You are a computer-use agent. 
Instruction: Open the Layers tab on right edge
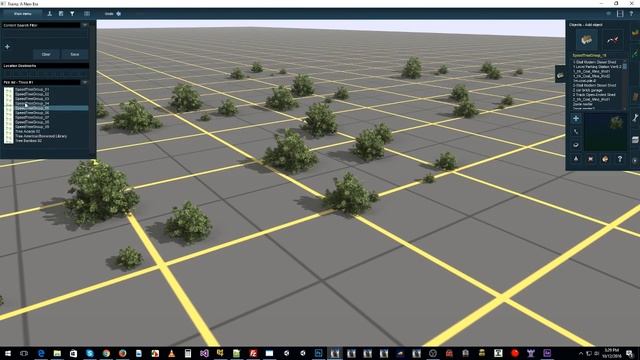coord(635,140)
